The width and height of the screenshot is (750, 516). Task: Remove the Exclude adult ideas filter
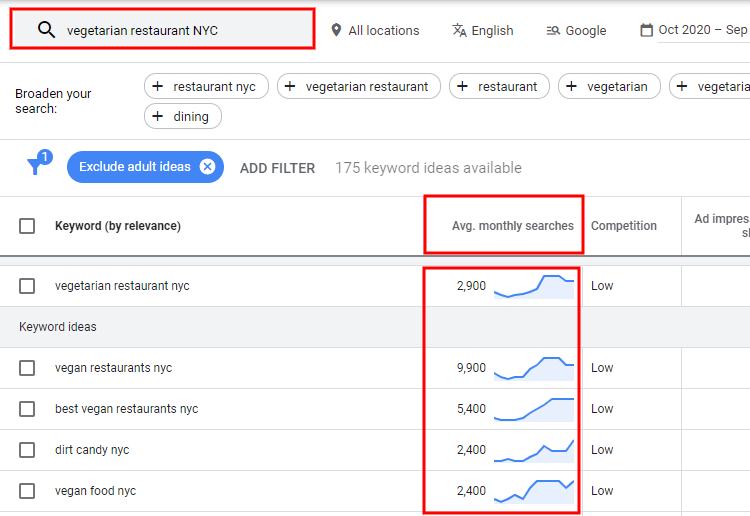coord(207,167)
